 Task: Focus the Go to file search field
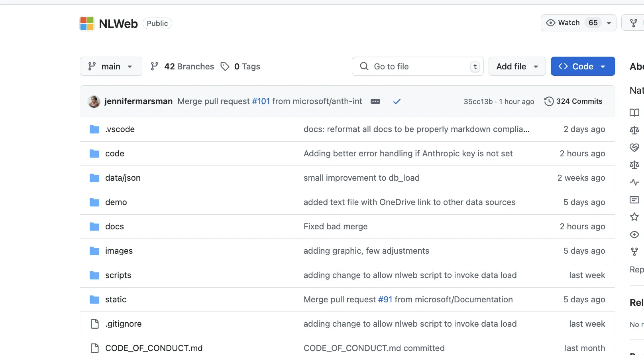tap(418, 66)
